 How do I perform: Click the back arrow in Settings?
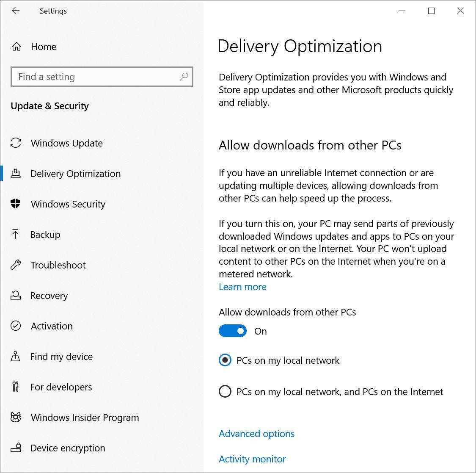(16, 11)
